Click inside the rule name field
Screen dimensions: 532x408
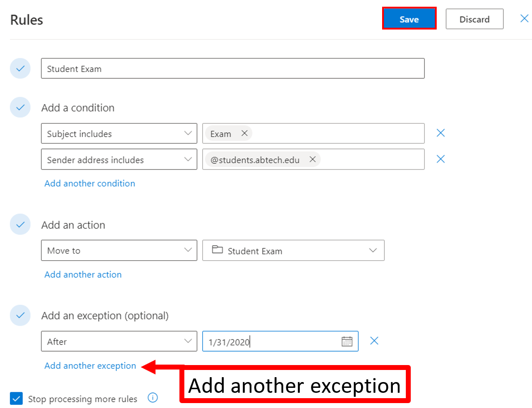pos(233,68)
